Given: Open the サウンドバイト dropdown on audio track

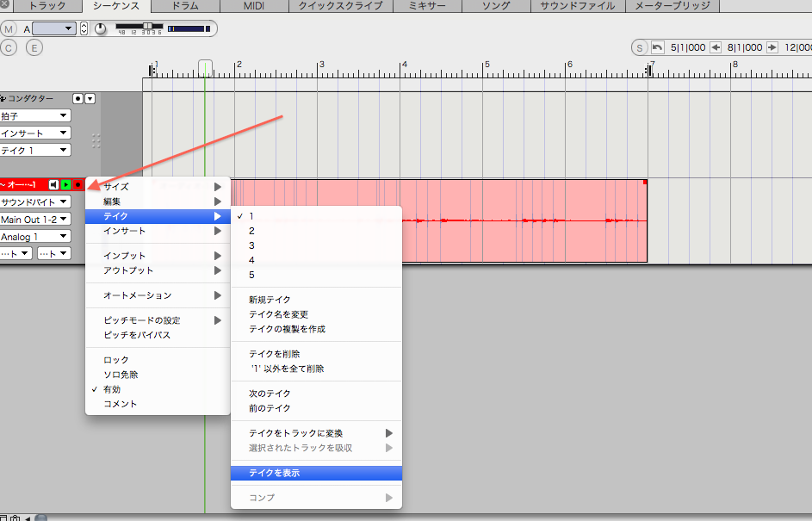Looking at the screenshot, I should pos(35,202).
